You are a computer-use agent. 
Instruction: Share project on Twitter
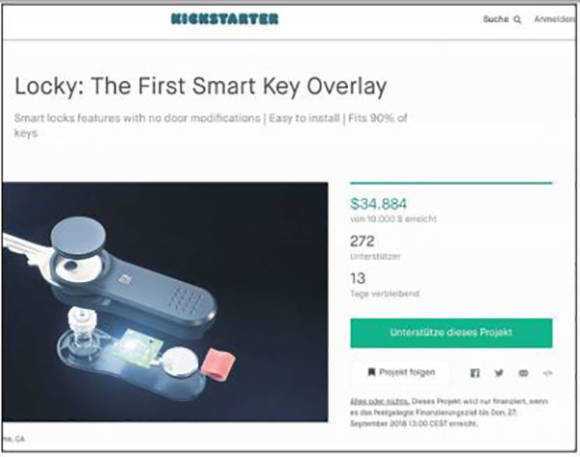pos(499,373)
